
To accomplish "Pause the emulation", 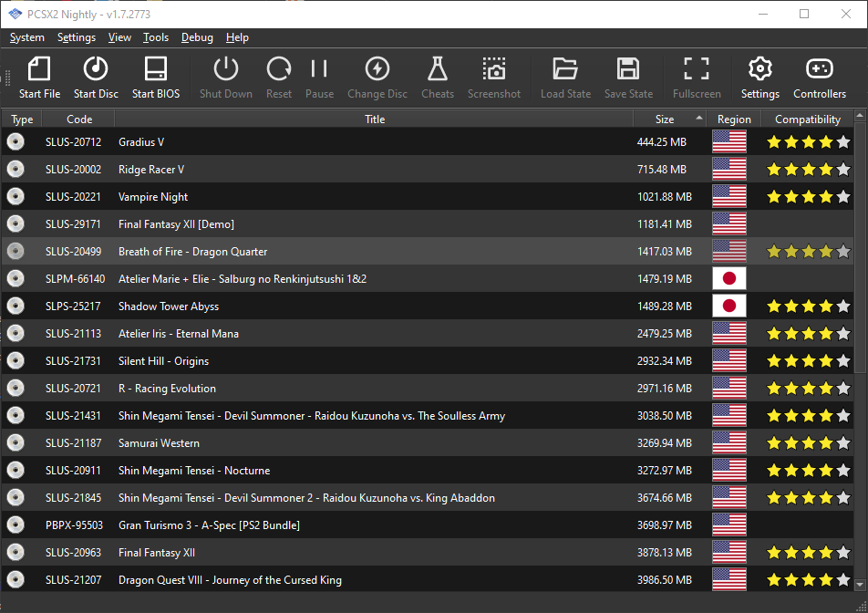I will click(319, 78).
